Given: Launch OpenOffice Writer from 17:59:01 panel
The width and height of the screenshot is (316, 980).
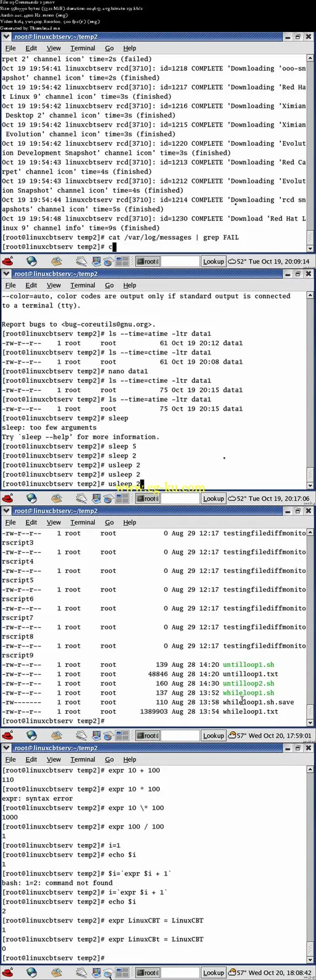Looking at the screenshot, I should 81,735.
